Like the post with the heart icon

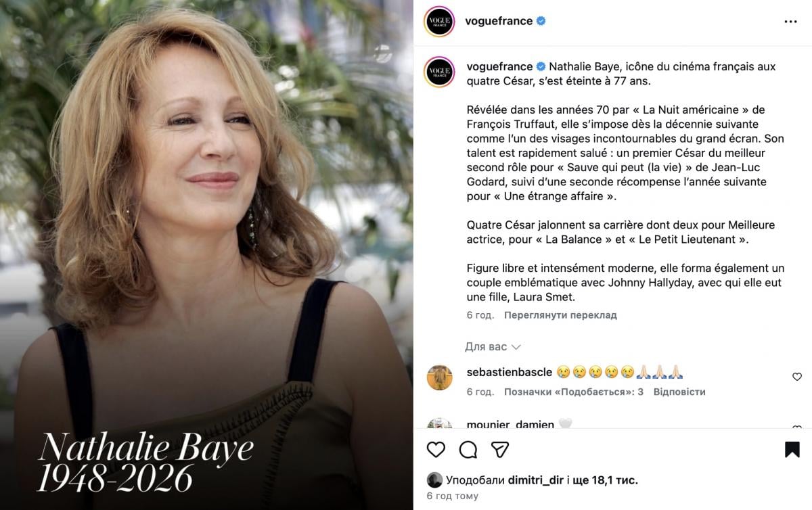[436, 450]
